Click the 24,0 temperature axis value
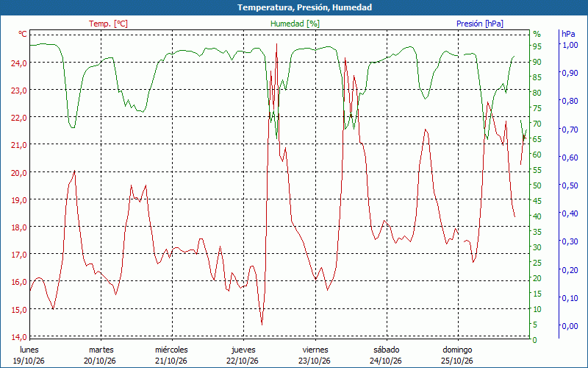588x368 pixels. (x=19, y=63)
